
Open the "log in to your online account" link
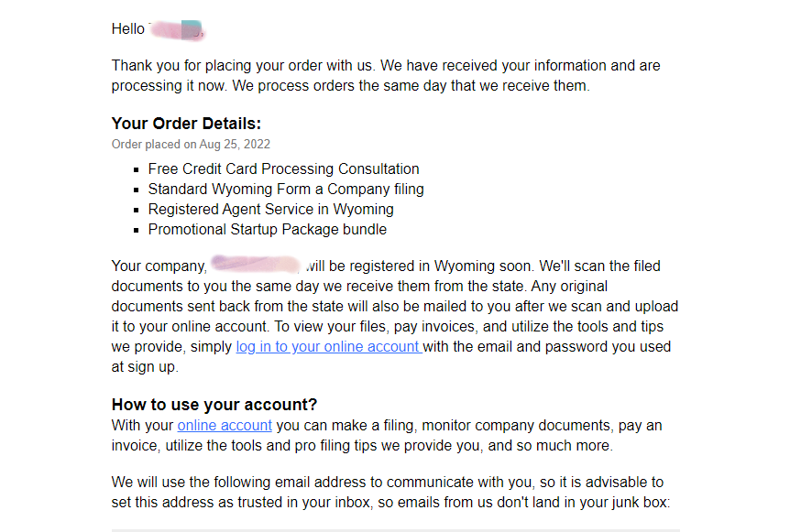[327, 347]
